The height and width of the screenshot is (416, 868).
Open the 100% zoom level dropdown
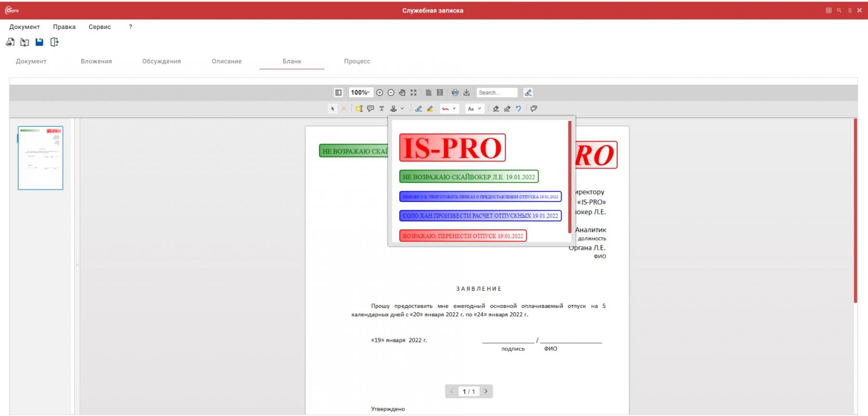coord(360,93)
